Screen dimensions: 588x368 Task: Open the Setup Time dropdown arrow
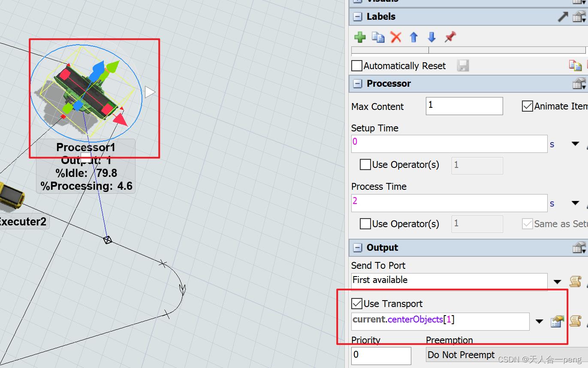[x=576, y=144]
